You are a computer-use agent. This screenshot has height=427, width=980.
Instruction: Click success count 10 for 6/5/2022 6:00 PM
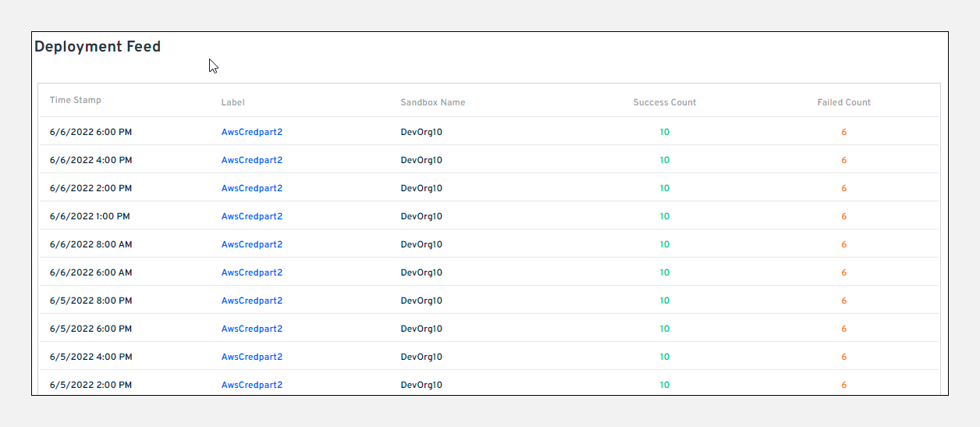(x=665, y=329)
